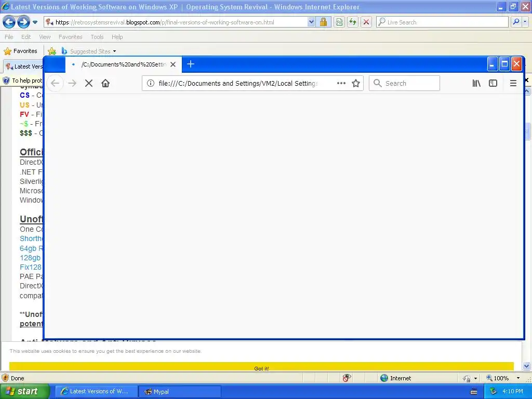Viewport: 532px width, 399px height.
Task: Switch to Latest Versions taskbar button
Action: 96,392
